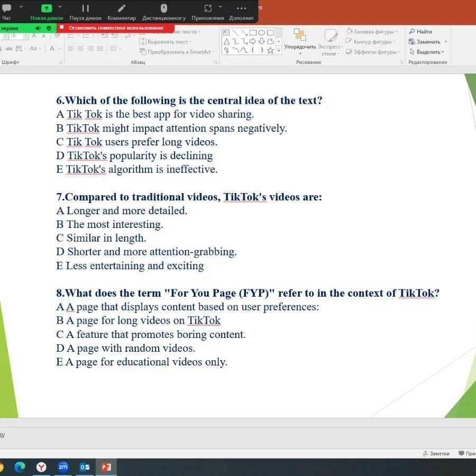Select the rounded rectangle shape
The image size is (476, 476).
point(270,32)
